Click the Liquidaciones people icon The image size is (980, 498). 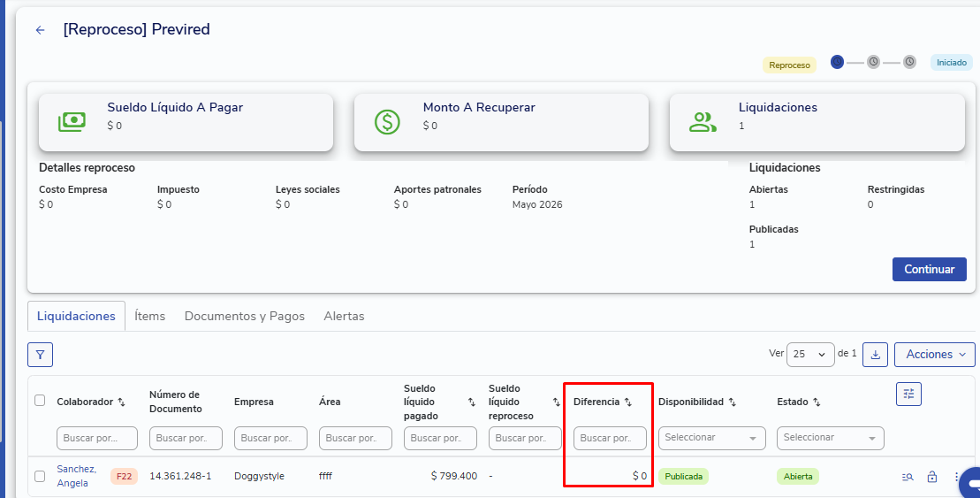pyautogui.click(x=703, y=122)
